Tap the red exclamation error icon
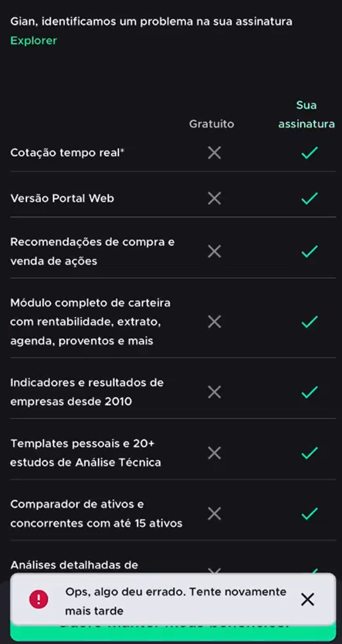This screenshot has width=342, height=644. 39,600
